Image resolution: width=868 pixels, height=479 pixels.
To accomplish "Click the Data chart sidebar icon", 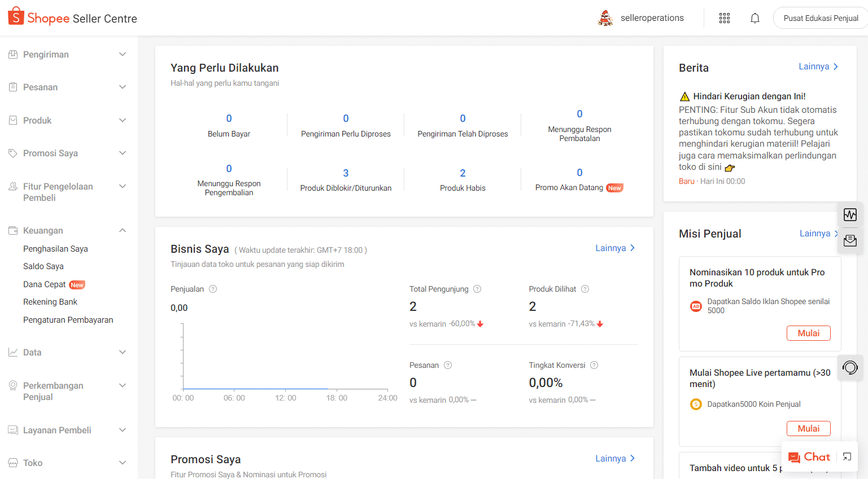I will 13,352.
